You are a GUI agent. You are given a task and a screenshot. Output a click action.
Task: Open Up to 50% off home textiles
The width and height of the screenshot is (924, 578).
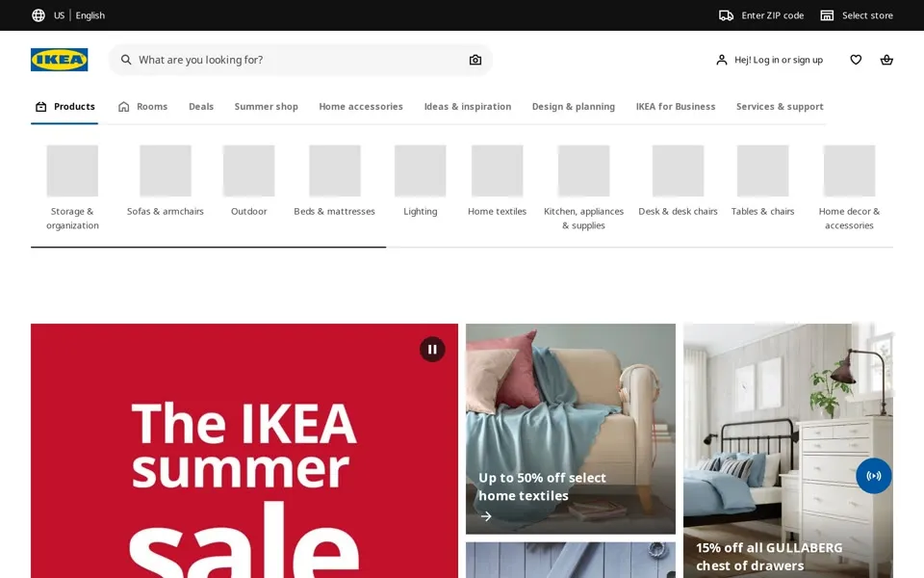pos(571,429)
